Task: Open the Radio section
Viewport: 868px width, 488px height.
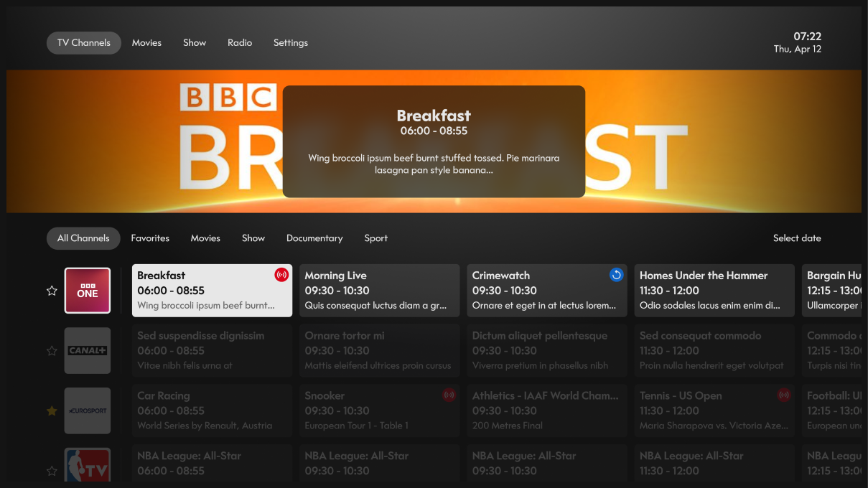Action: [x=240, y=43]
